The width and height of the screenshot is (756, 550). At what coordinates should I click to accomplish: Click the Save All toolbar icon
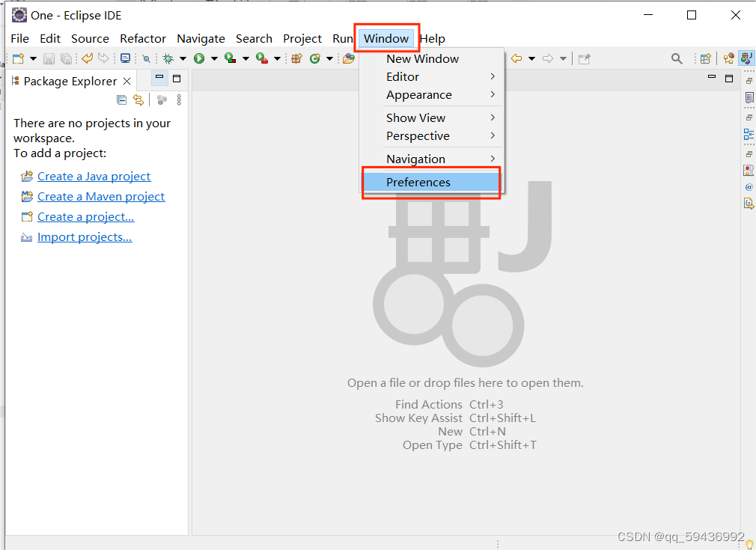pos(66,59)
